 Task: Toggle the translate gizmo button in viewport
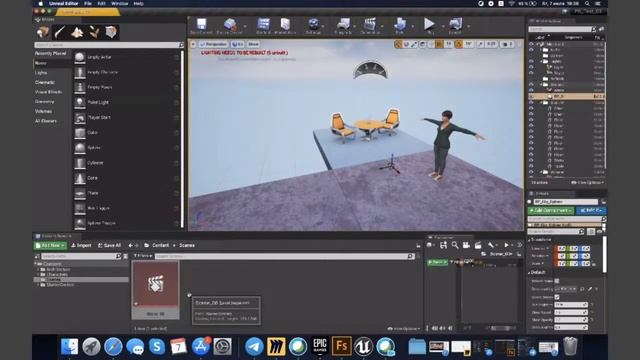pyautogui.click(x=398, y=44)
